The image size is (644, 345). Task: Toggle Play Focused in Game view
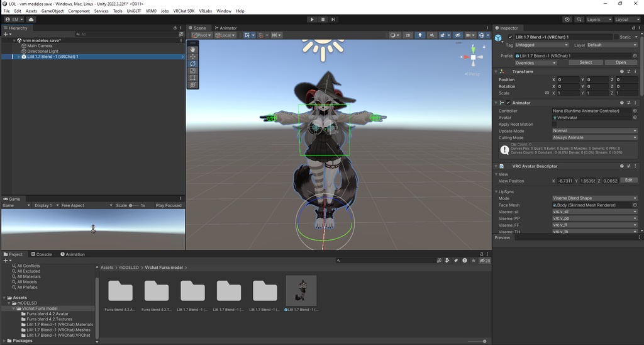(x=169, y=206)
